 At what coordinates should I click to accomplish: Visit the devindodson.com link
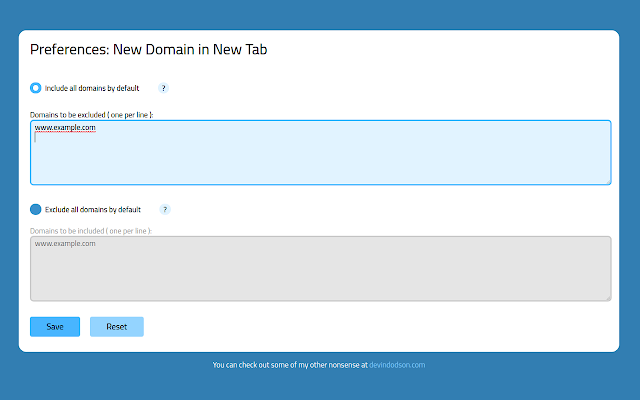pos(397,365)
